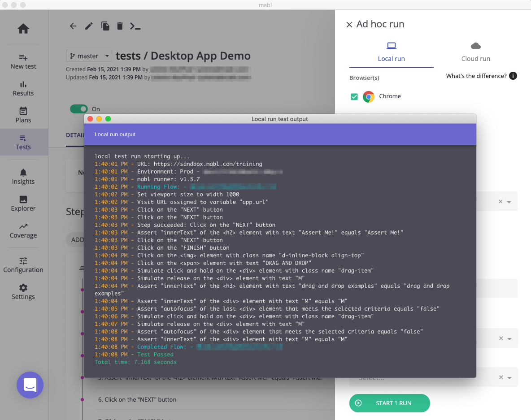The width and height of the screenshot is (531, 420).
Task: Close the Local run test output window
Action: coord(90,119)
